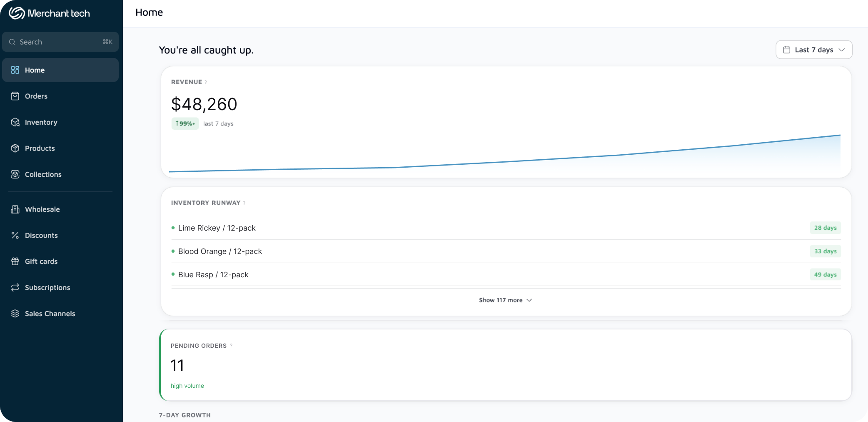868x422 pixels.
Task: Go to Orders in the sidebar
Action: pos(60,96)
